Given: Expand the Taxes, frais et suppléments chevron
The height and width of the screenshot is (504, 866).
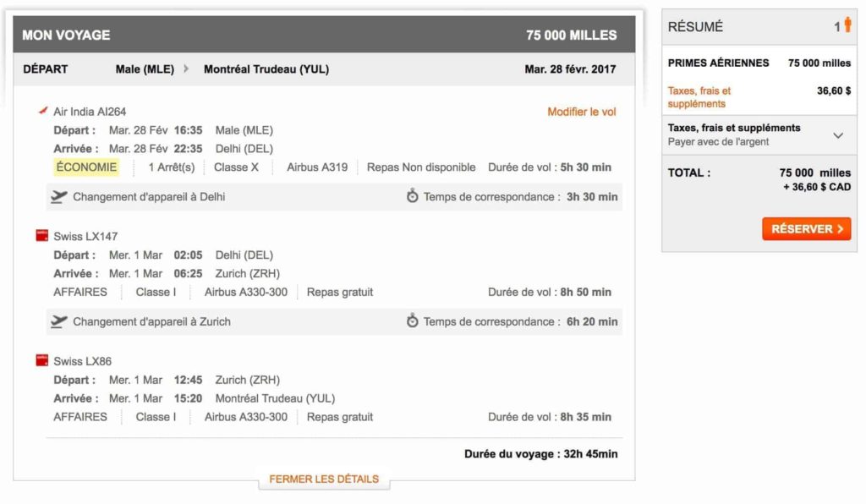Looking at the screenshot, I should tap(838, 135).
